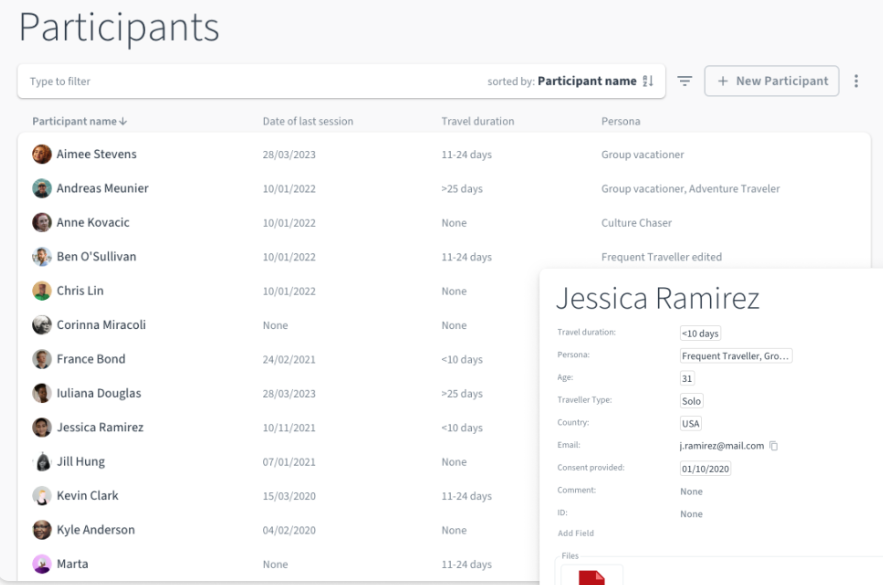Click the Travel duration column header

[477, 122]
